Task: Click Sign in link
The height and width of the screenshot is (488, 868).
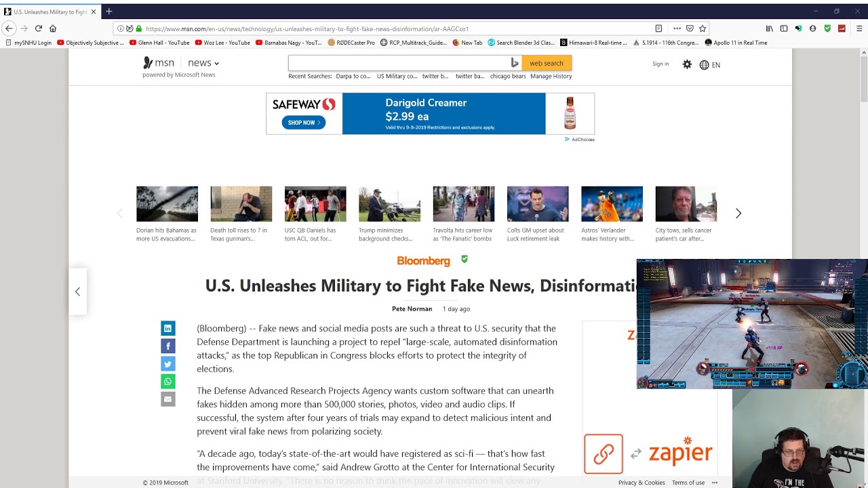Action: click(660, 64)
